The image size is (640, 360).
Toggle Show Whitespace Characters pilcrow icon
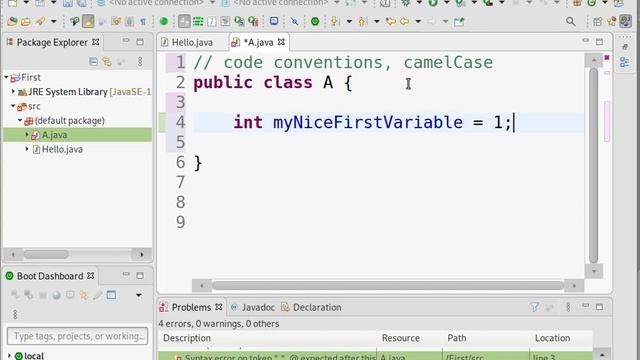pyautogui.click(x=143, y=21)
